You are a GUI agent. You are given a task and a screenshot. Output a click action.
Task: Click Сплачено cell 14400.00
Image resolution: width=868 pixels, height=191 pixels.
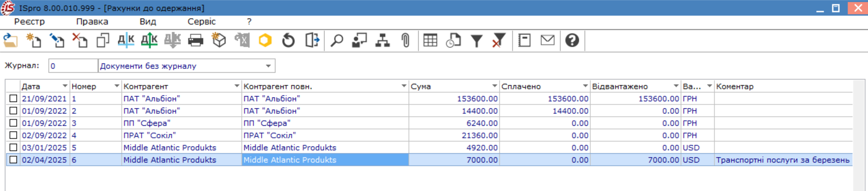pyautogui.click(x=545, y=111)
